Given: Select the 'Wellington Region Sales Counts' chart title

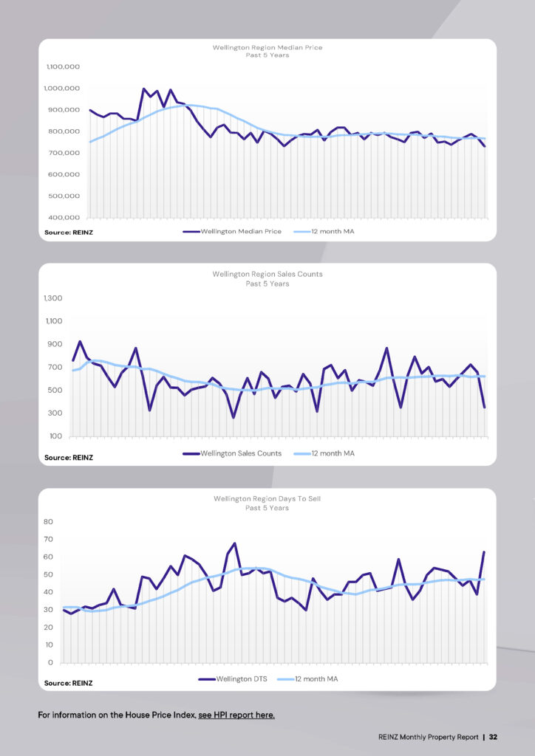Looking at the screenshot, I should (267, 274).
